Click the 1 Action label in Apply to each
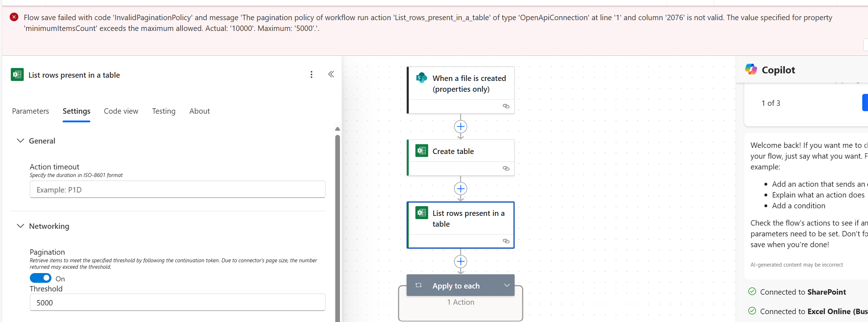The image size is (868, 322). pos(460,302)
